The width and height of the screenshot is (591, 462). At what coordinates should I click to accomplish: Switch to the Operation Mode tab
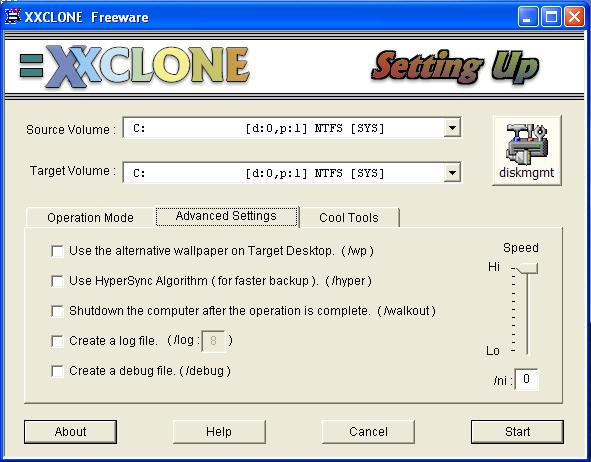[x=90, y=218]
